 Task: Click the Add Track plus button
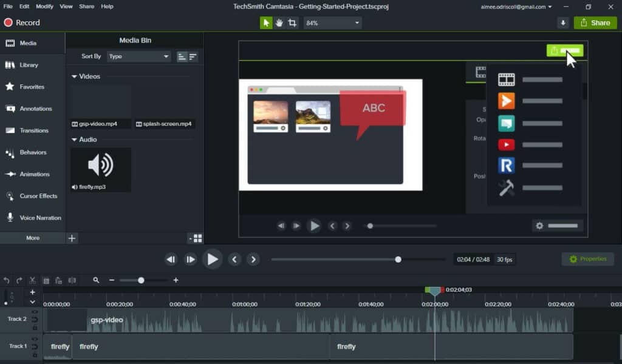(33, 292)
